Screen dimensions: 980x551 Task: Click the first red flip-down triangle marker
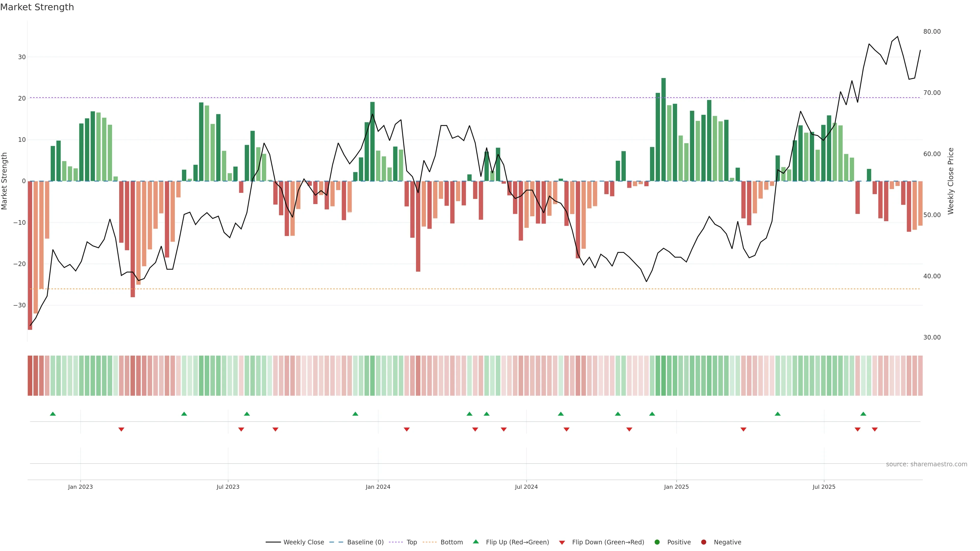[121, 429]
